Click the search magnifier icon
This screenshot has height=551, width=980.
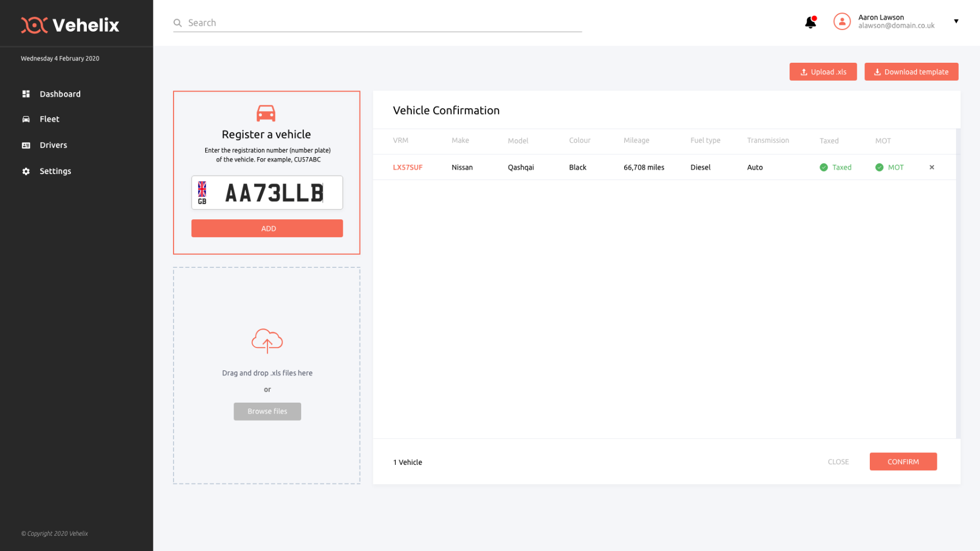coord(177,23)
